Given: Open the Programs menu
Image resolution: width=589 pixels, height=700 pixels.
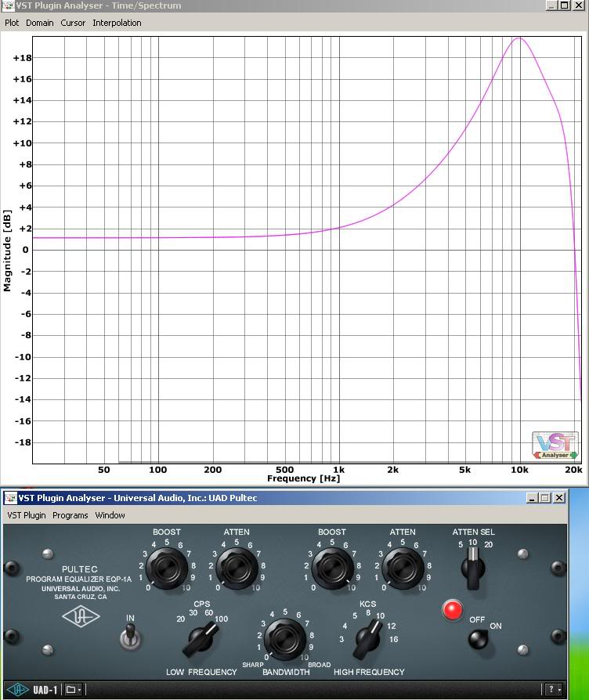Looking at the screenshot, I should 70,515.
